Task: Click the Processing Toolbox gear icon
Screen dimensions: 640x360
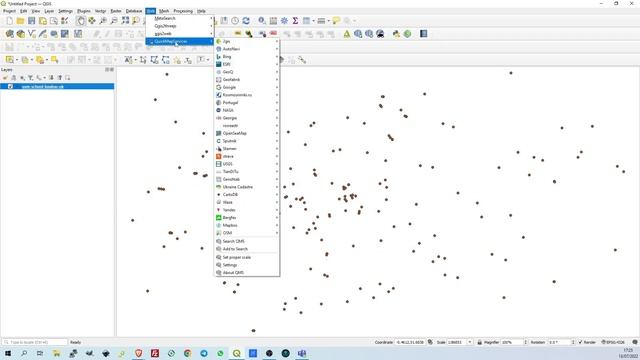Action: point(284,21)
